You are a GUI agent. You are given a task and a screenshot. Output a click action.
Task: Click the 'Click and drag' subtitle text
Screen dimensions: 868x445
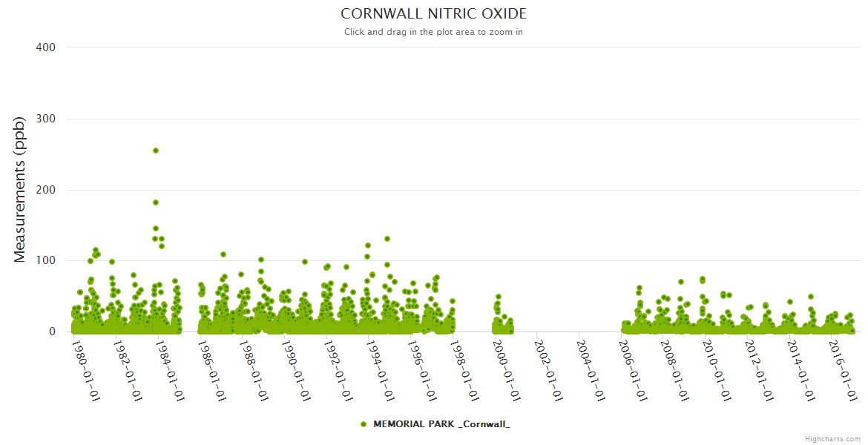pos(433,32)
